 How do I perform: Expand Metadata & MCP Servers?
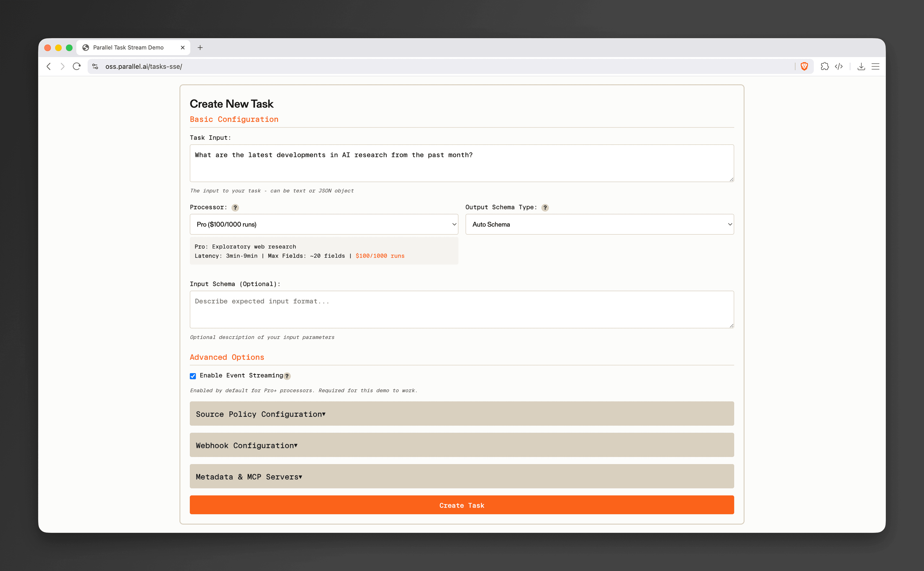point(461,476)
